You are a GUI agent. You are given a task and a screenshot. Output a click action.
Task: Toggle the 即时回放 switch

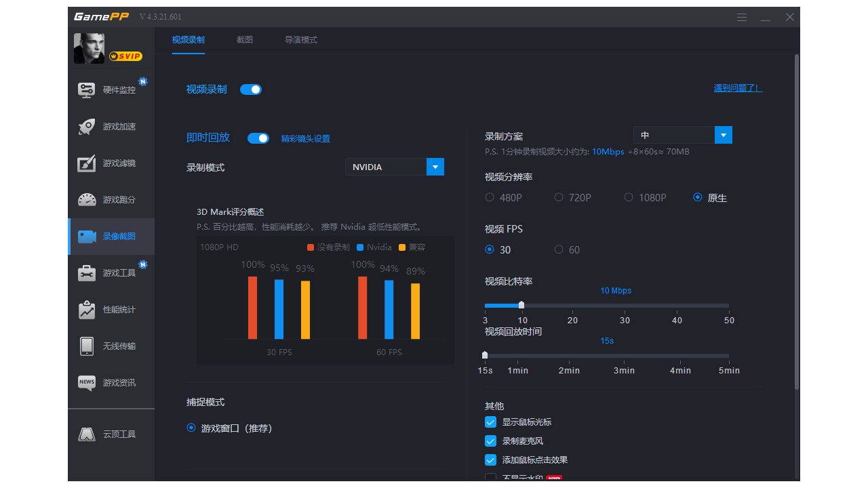(x=258, y=138)
